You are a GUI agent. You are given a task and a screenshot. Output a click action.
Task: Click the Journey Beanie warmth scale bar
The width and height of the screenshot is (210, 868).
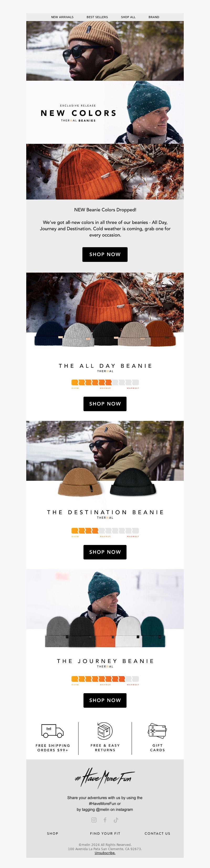[105, 679]
